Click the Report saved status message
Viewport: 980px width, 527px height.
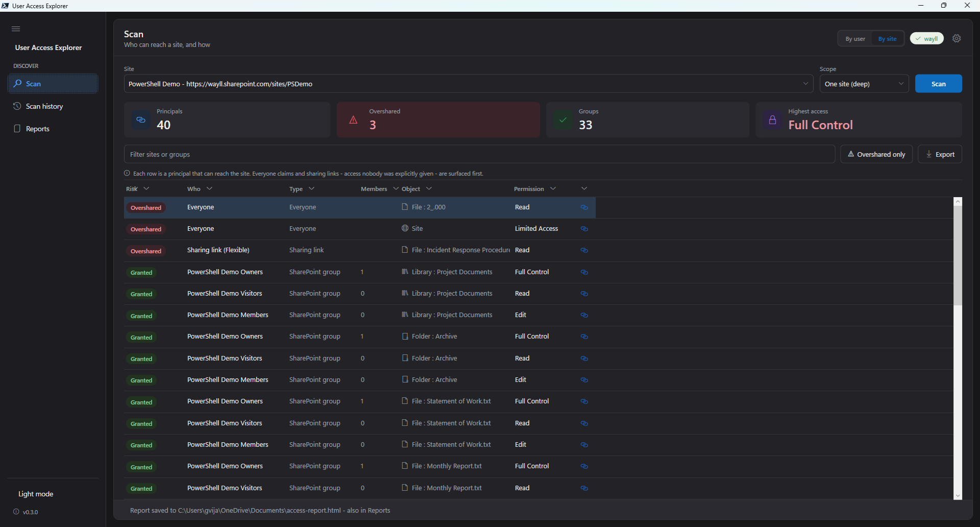[x=260, y=510]
